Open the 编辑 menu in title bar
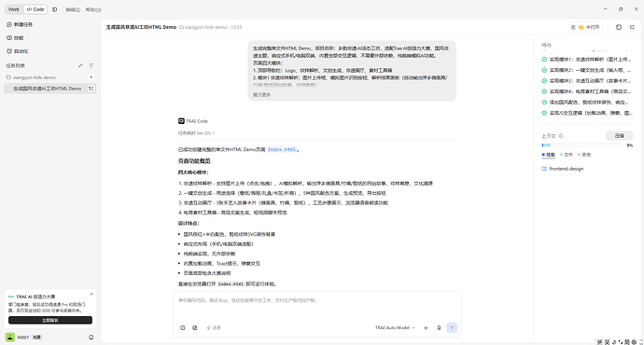The width and height of the screenshot is (644, 345). coord(73,9)
